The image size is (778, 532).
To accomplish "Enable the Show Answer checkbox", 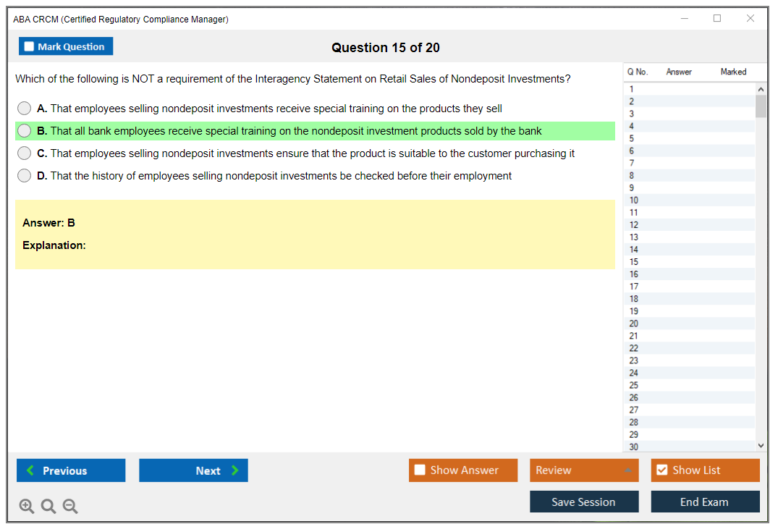I will click(420, 470).
